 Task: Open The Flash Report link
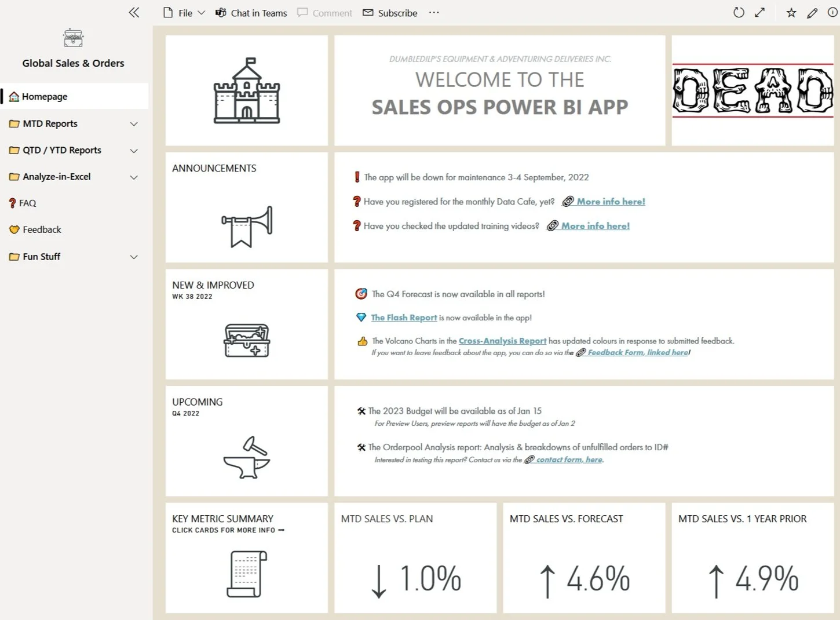pyautogui.click(x=404, y=318)
